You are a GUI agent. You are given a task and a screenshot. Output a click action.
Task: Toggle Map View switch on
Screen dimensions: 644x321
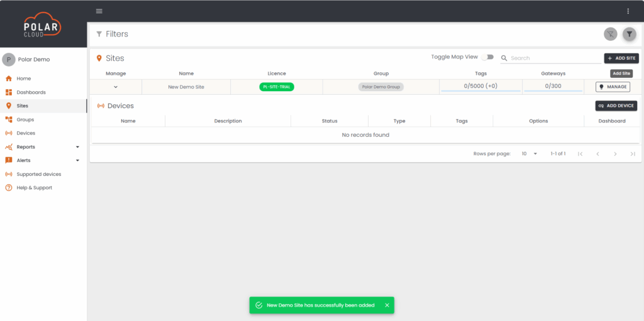click(x=487, y=57)
